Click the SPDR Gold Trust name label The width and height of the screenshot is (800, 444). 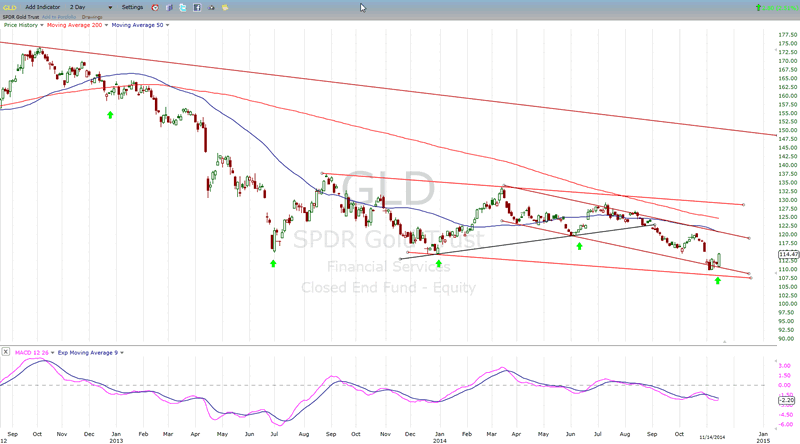pyautogui.click(x=21, y=17)
